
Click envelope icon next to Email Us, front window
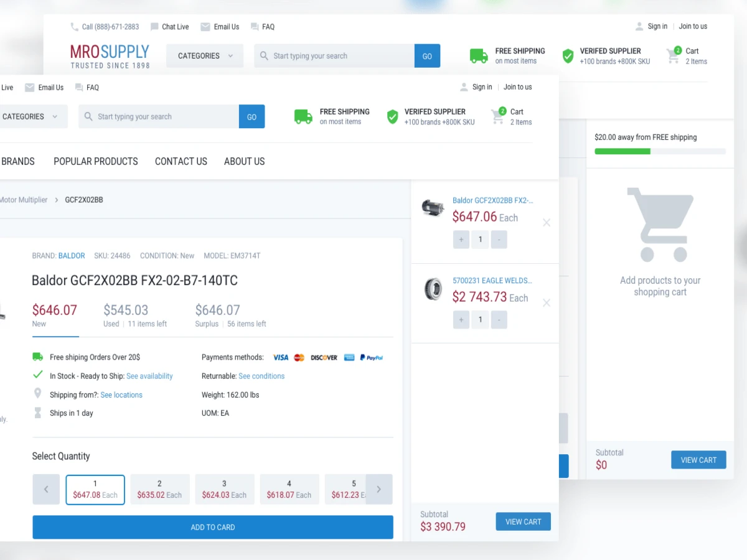pyautogui.click(x=30, y=88)
